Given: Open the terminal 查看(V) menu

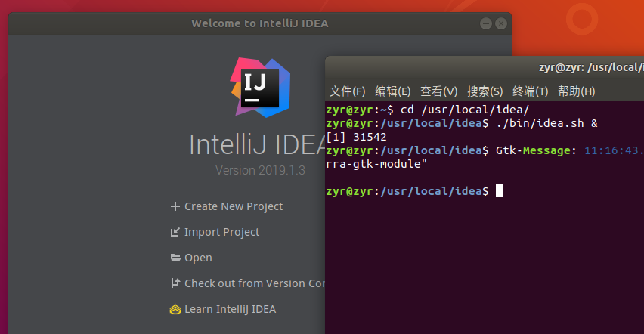Looking at the screenshot, I should pos(438,91).
